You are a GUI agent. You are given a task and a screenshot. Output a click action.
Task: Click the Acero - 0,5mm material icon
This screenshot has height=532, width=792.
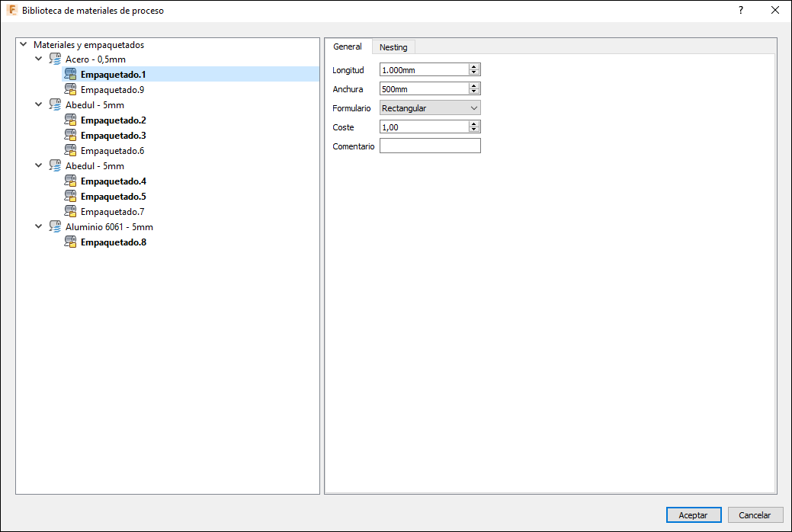[55, 59]
